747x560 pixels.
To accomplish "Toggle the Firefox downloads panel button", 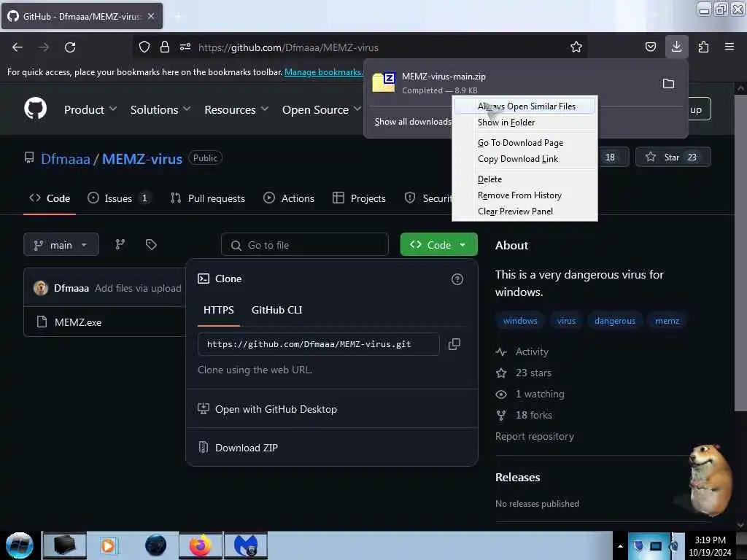I will (676, 47).
